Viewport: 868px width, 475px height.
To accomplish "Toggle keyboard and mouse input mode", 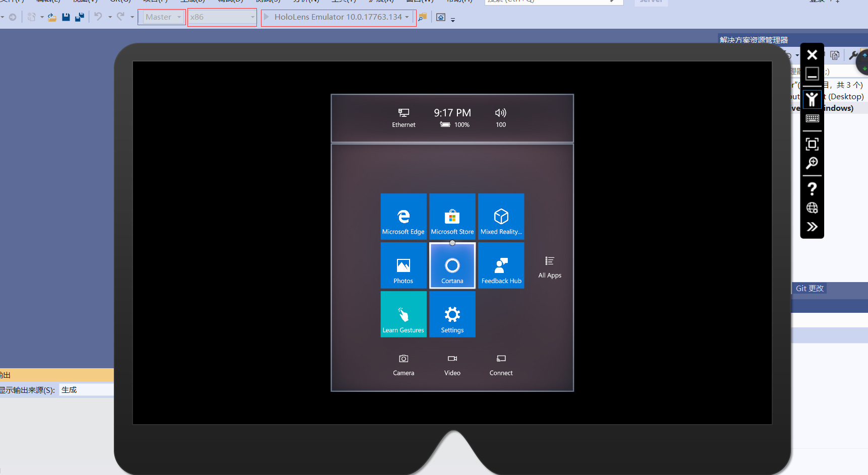I will tap(812, 118).
